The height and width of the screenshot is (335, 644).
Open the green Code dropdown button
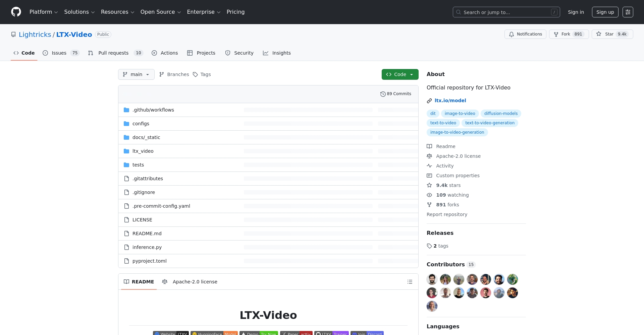400,74
